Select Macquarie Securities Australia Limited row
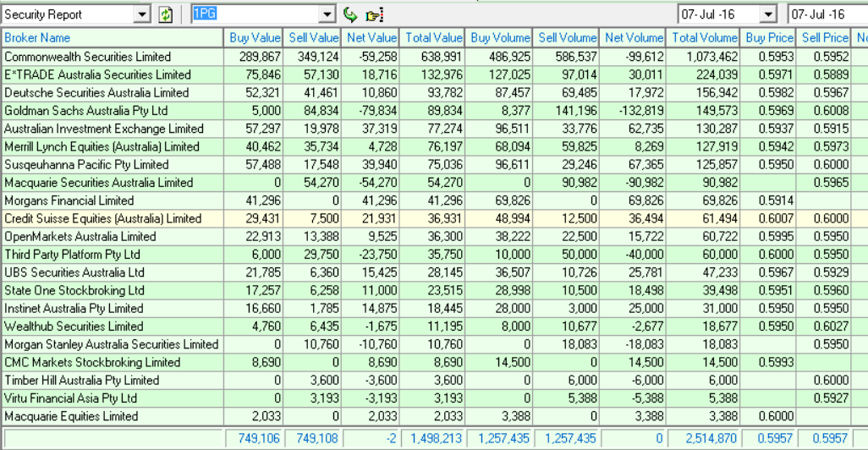 click(x=434, y=183)
